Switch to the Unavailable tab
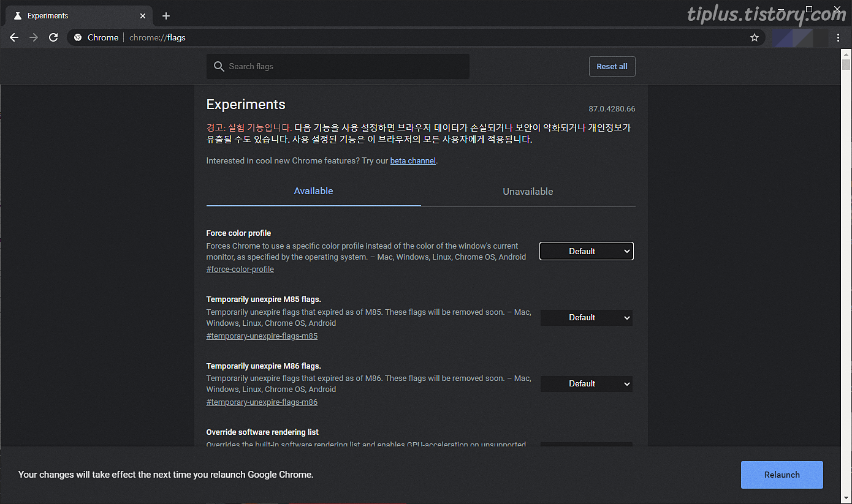 coord(528,191)
